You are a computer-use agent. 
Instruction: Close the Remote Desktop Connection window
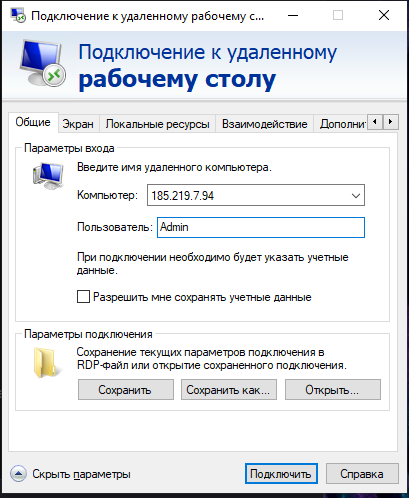[x=384, y=15]
